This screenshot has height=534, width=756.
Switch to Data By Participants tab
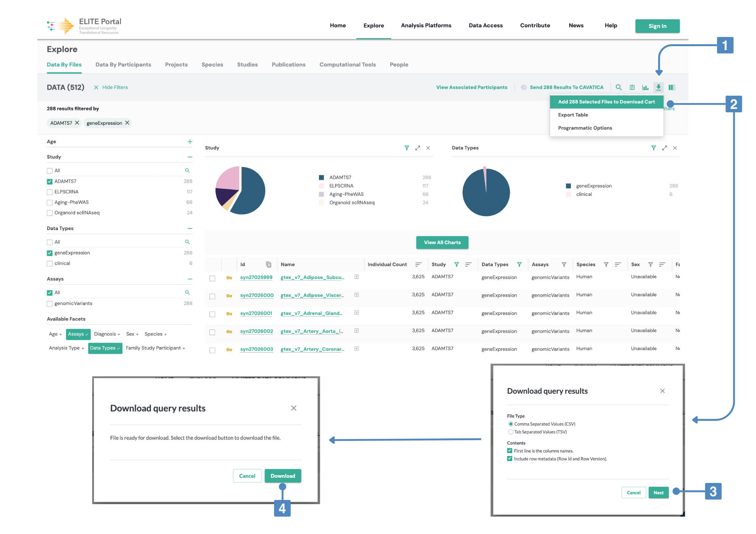coord(123,65)
